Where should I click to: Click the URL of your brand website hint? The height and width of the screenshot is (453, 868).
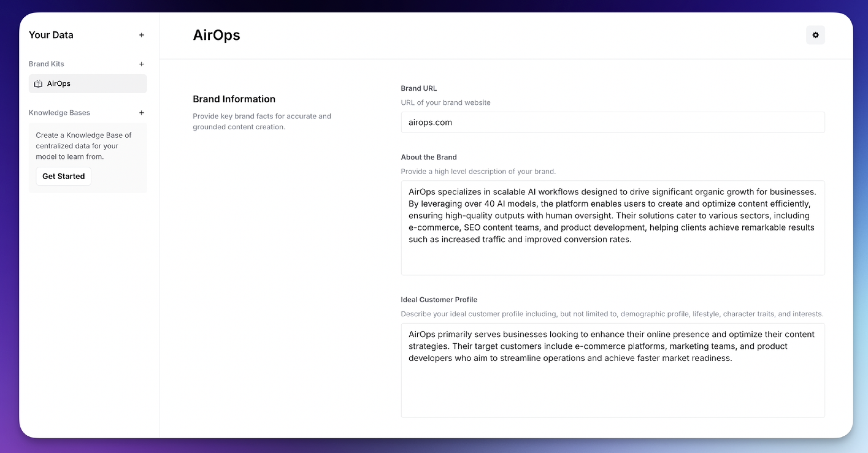click(445, 103)
